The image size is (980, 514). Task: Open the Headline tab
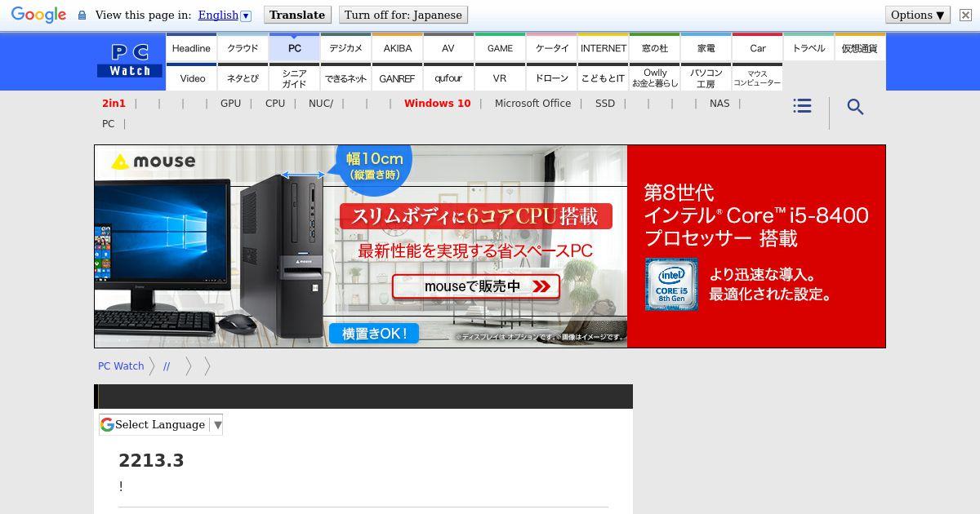click(191, 48)
